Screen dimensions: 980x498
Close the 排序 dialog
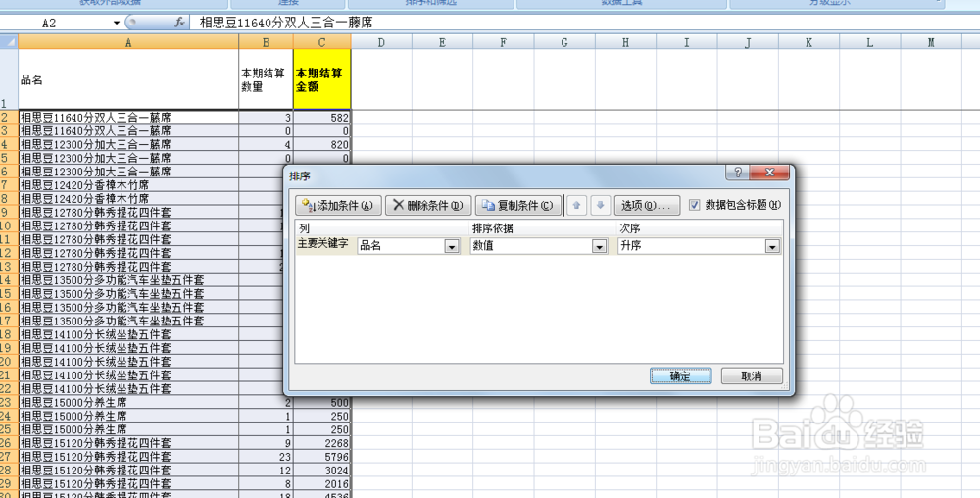pyautogui.click(x=769, y=173)
